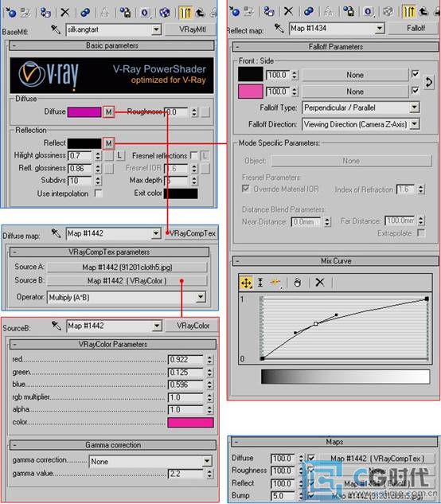441x504 pixels.
Task: Collapse Gamma correction rollout
Action: pyautogui.click(x=113, y=445)
